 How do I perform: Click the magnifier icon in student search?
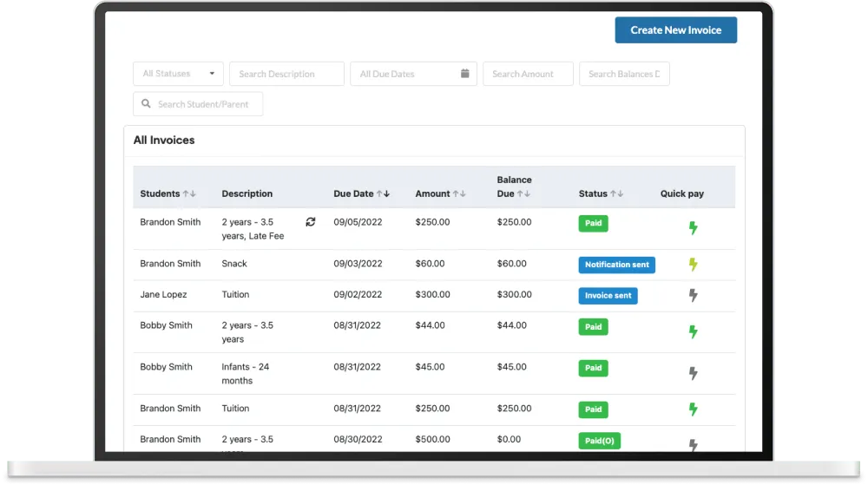pyautogui.click(x=146, y=104)
